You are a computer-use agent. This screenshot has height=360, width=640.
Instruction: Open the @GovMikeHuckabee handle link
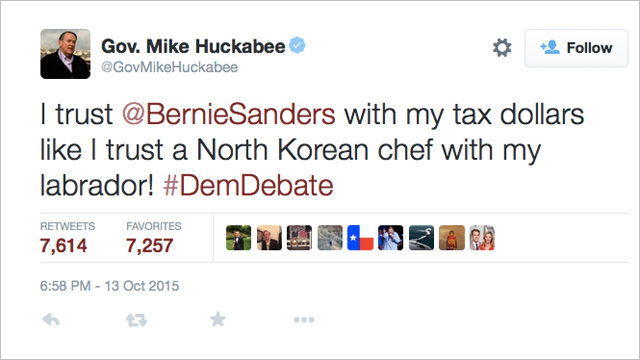169,67
